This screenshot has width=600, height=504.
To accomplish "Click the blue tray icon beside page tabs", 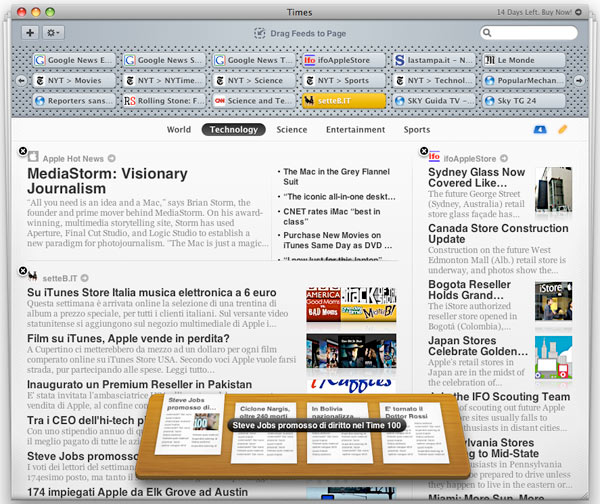I will pyautogui.click(x=540, y=130).
